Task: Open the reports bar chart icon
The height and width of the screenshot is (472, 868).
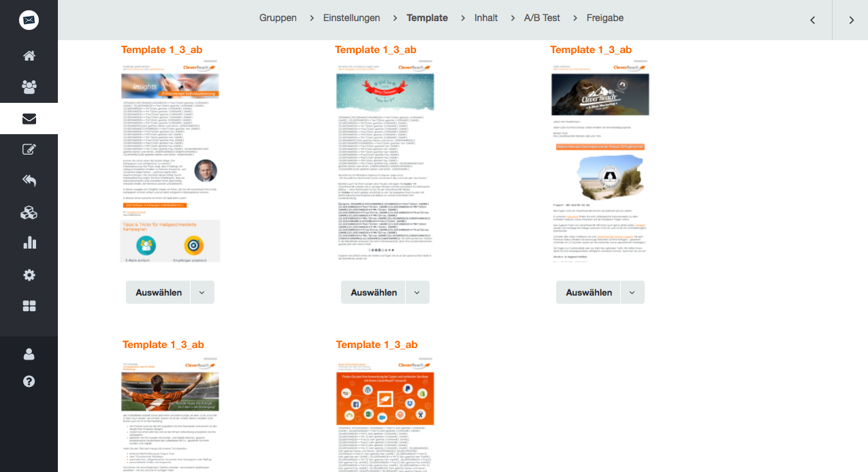Action: click(29, 243)
